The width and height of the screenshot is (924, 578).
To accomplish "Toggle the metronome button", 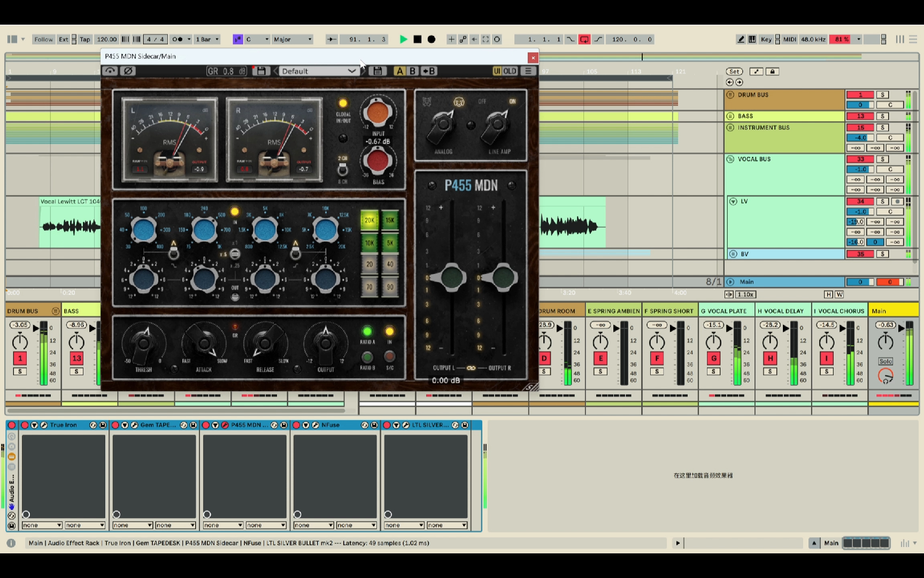I will pyautogui.click(x=178, y=39).
